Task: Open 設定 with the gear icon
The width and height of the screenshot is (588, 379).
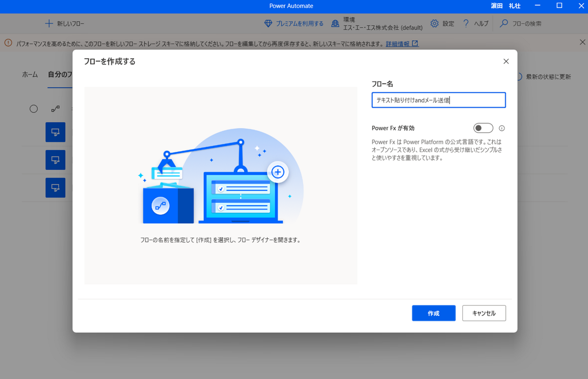Action: click(x=442, y=24)
